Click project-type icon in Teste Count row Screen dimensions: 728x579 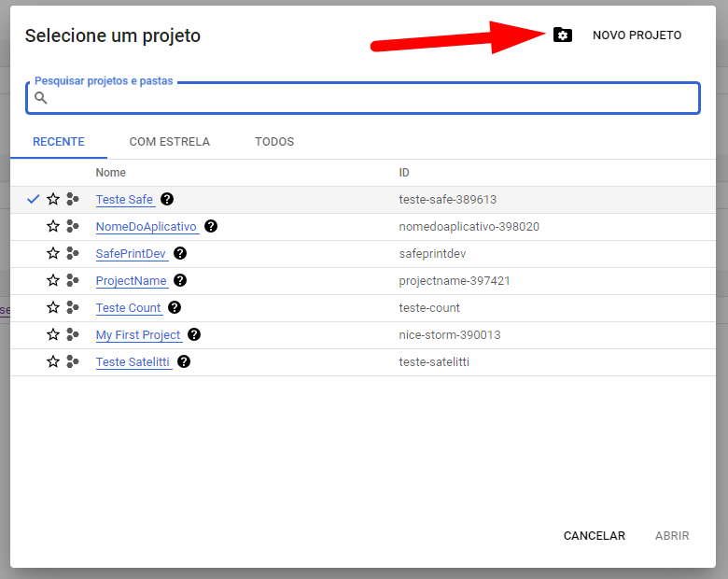point(73,307)
